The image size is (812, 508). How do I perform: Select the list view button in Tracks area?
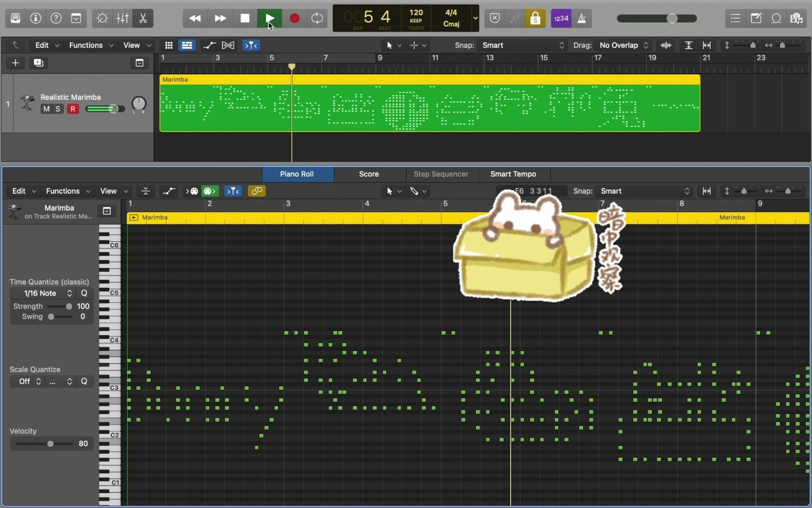(187, 45)
